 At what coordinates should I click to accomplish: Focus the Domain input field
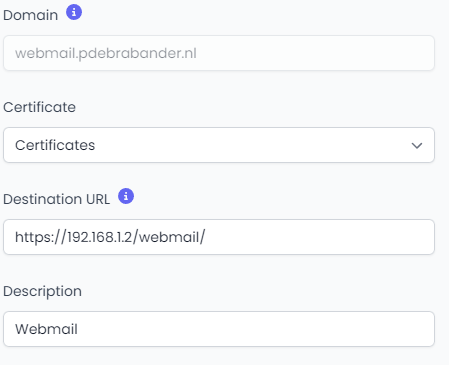pyautogui.click(x=219, y=53)
